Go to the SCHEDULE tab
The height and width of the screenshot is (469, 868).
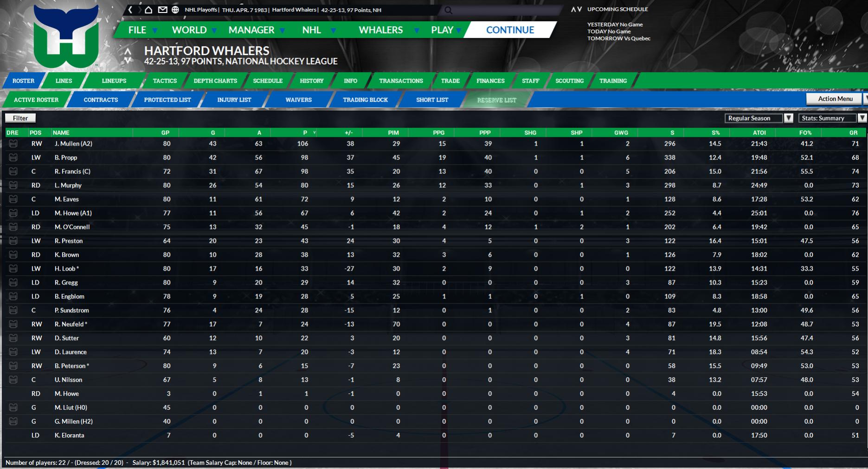[x=268, y=81]
